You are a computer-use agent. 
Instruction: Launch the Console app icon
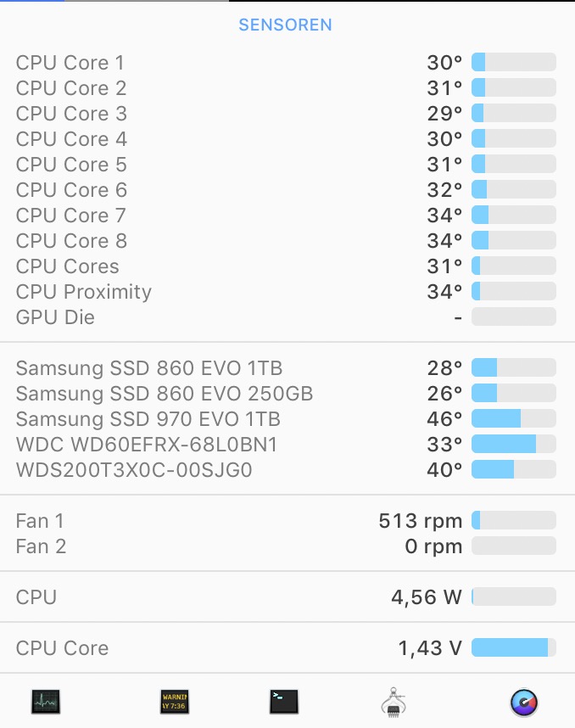click(175, 702)
